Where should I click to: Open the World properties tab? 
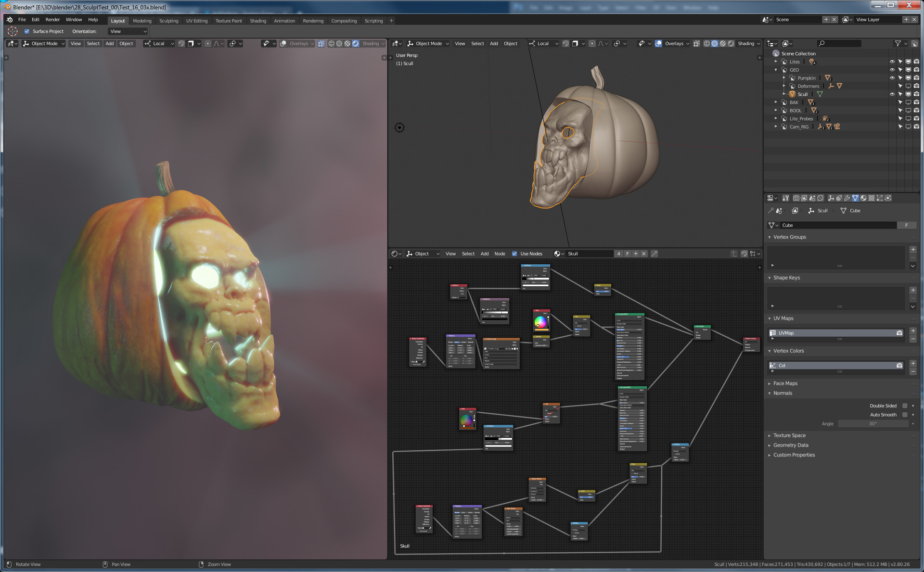click(821, 198)
